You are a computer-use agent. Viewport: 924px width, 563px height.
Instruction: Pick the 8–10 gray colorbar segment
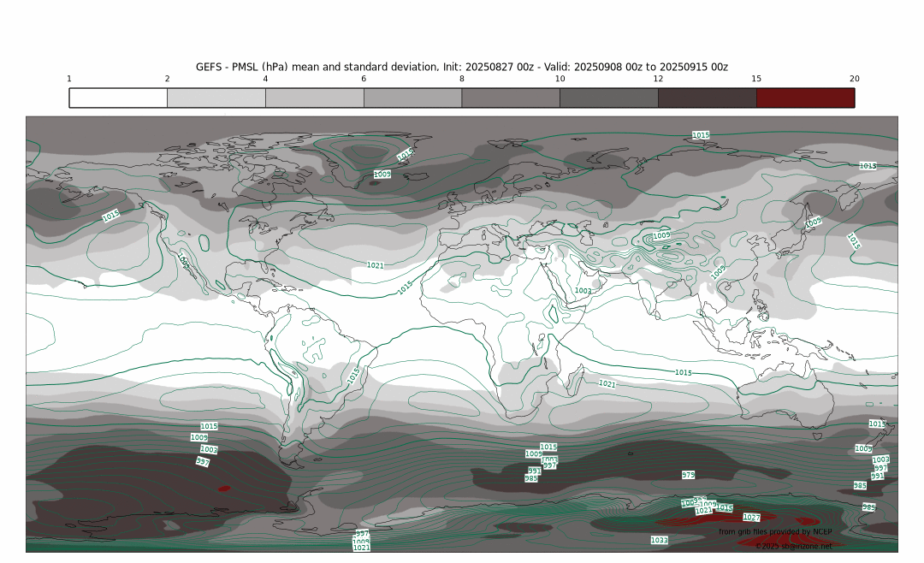coord(511,98)
